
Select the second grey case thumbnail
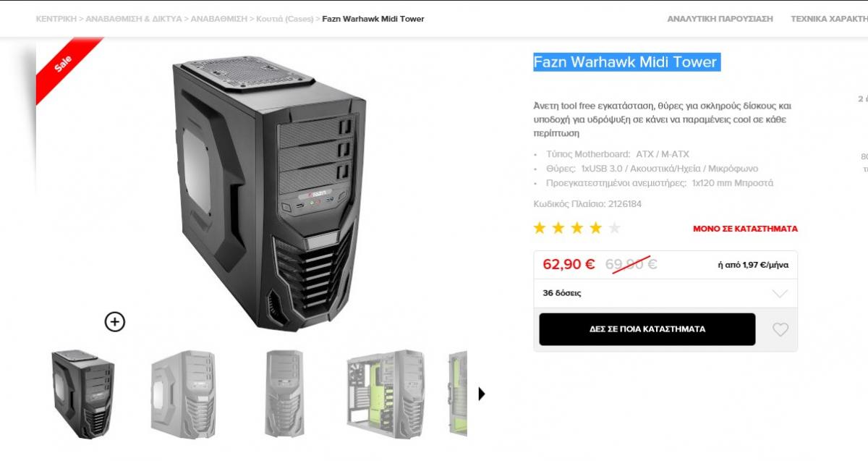(x=184, y=394)
